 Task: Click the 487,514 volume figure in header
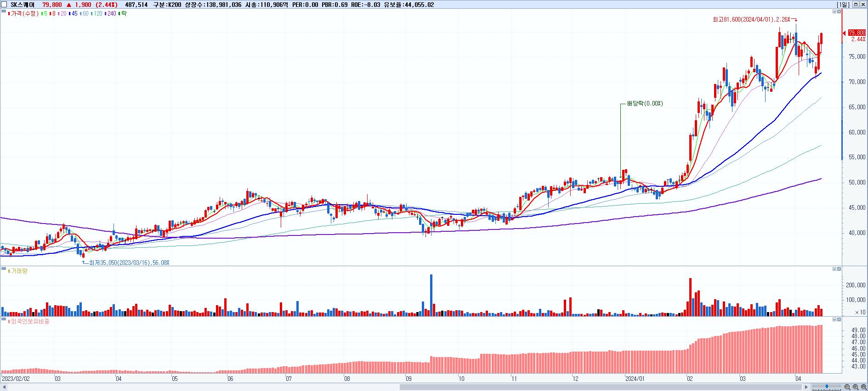pyautogui.click(x=136, y=5)
